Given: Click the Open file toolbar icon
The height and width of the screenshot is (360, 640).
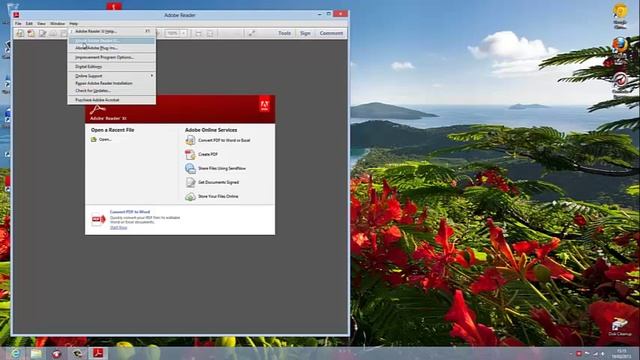Looking at the screenshot, I should [x=20, y=33].
